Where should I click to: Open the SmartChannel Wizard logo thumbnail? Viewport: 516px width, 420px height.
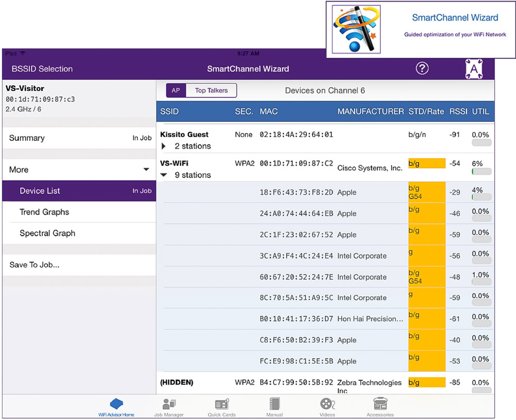[x=357, y=29]
